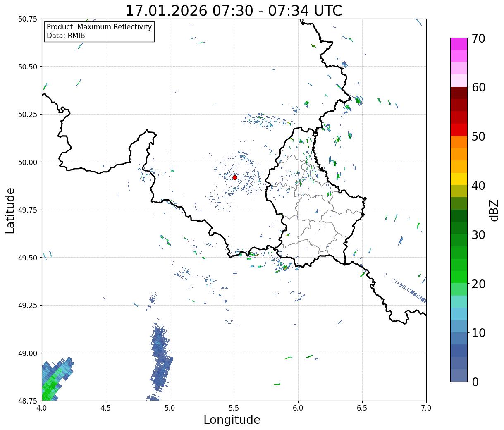Image resolution: width=504 pixels, height=430 pixels.
Task: Click the 0 tick label on the colorbar
Action: click(x=475, y=382)
